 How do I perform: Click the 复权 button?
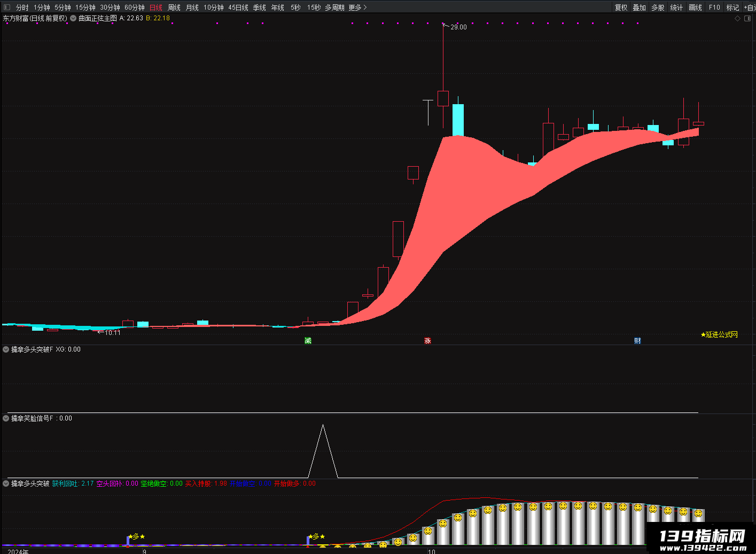621,7
